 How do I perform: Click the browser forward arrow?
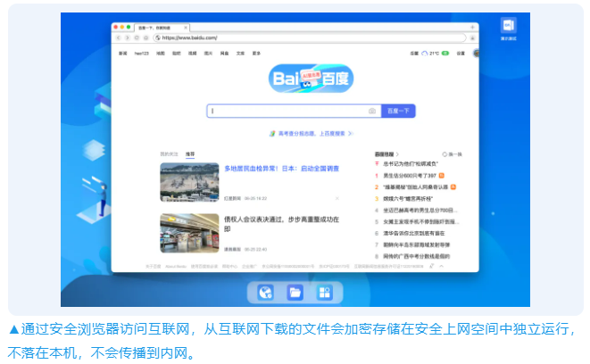click(126, 38)
